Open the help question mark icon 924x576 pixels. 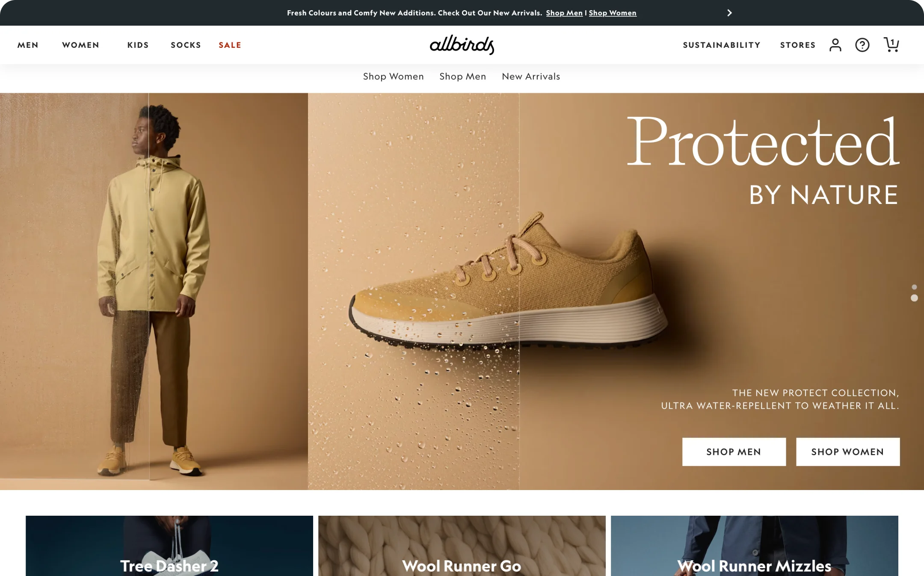pyautogui.click(x=862, y=45)
